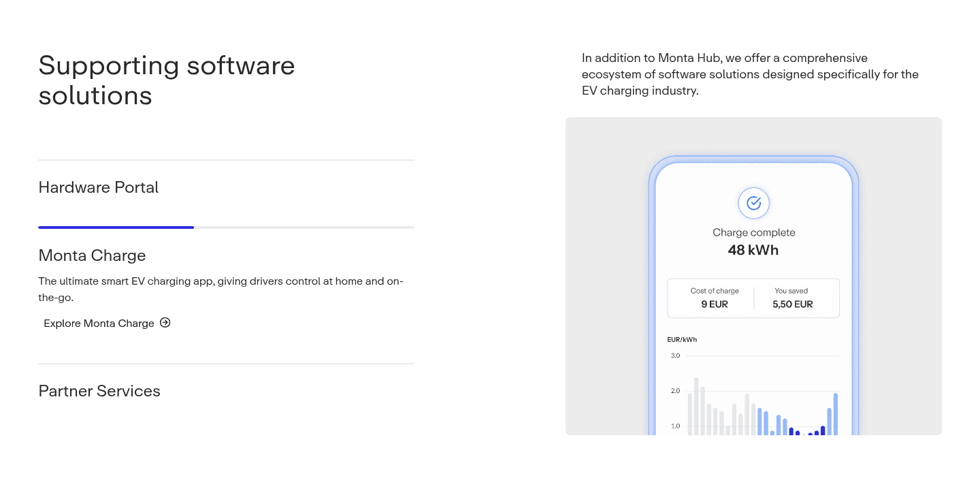This screenshot has width=980, height=487.
Task: Click the blue checkmark icon in phone mockup
Action: (753, 203)
